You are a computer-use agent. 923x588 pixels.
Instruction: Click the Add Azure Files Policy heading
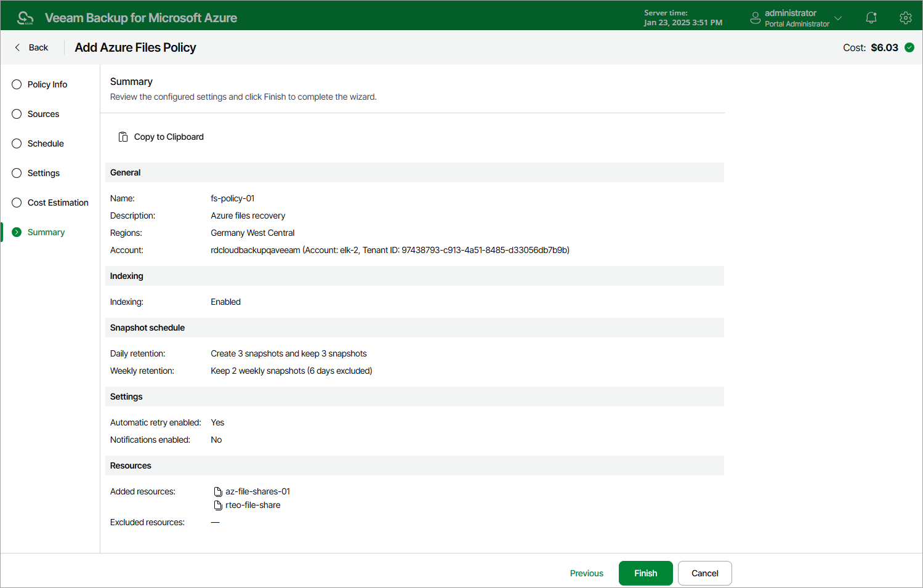[135, 47]
